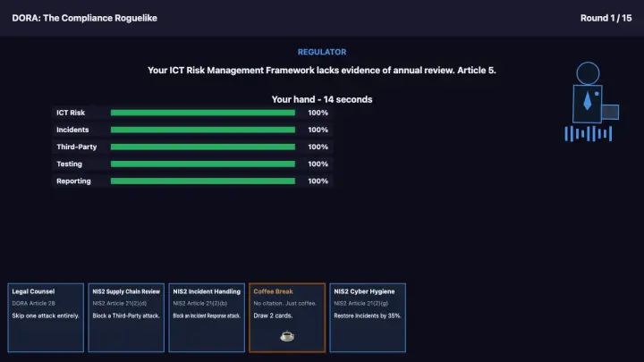Click the Testing label
This screenshot has height=362, width=644.
[70, 164]
